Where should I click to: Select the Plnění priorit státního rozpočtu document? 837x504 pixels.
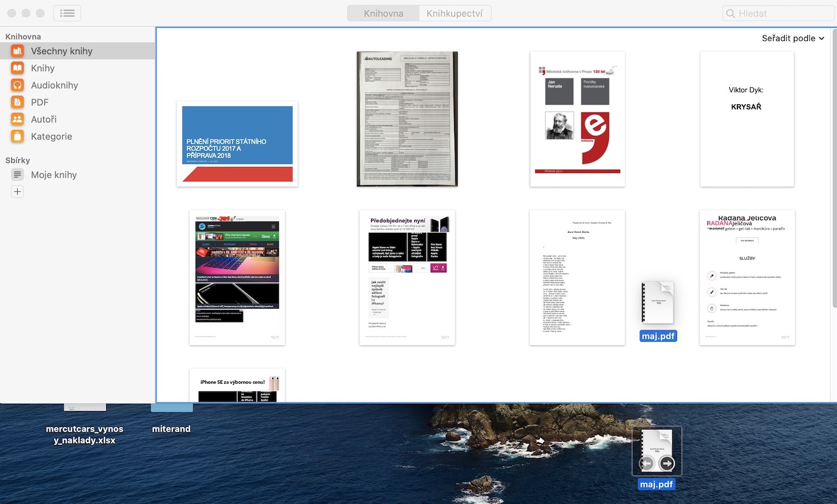[237, 144]
